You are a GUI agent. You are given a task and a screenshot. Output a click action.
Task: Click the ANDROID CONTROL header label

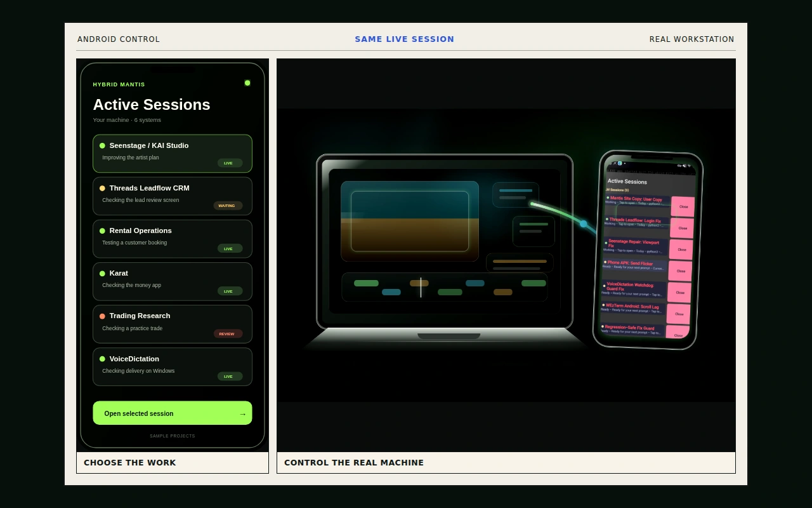[x=119, y=39]
